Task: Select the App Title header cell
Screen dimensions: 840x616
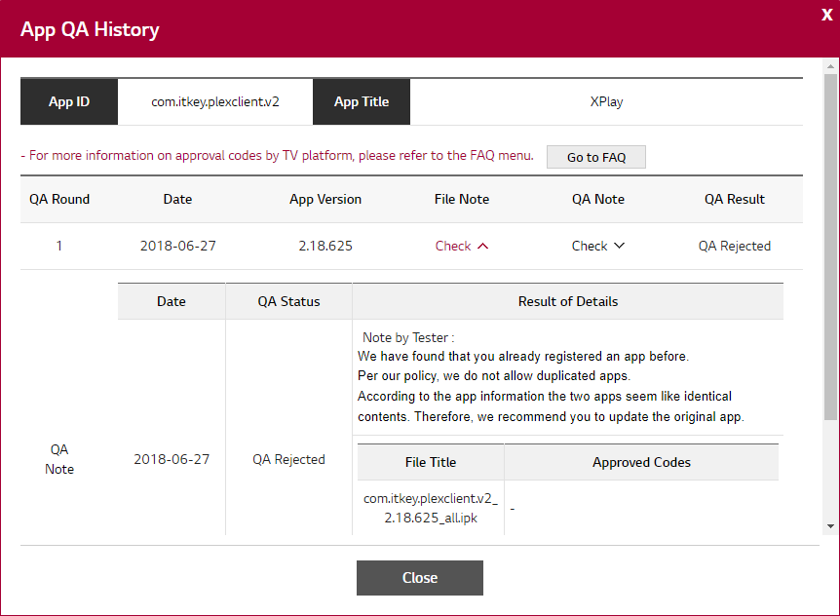Action: pos(362,101)
